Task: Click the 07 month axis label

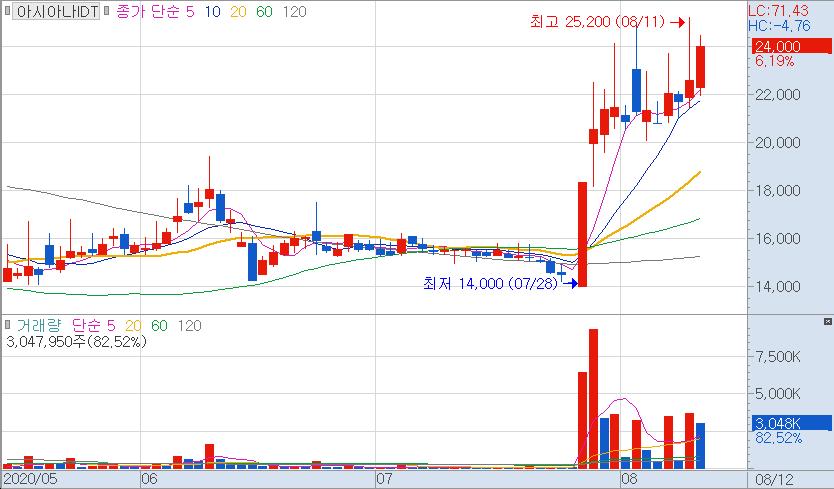Action: coord(384,479)
